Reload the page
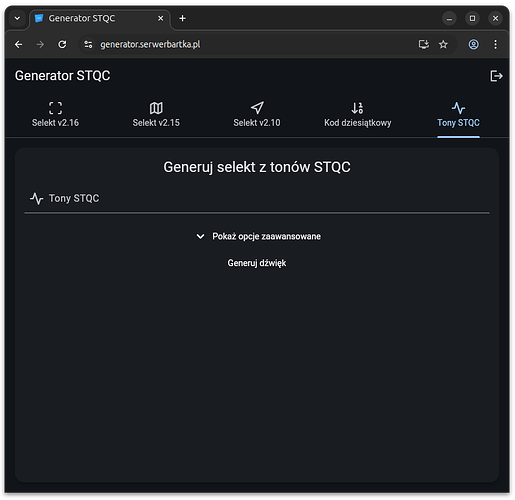This screenshot has width=515, height=500. tap(62, 44)
